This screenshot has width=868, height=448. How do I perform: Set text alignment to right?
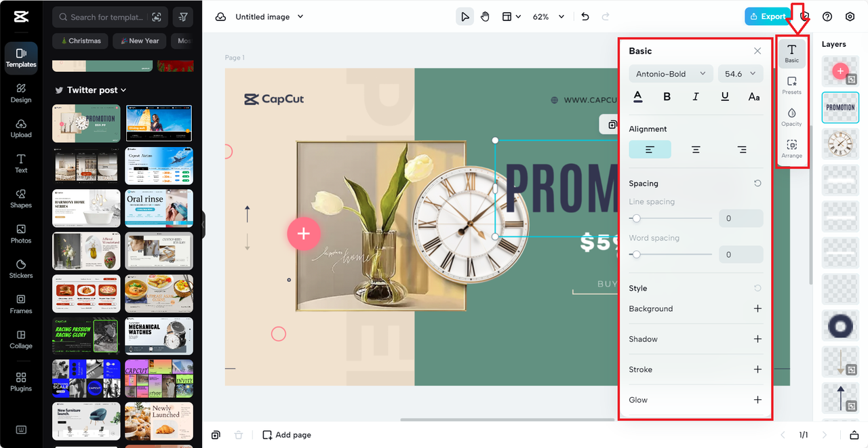[x=742, y=149]
